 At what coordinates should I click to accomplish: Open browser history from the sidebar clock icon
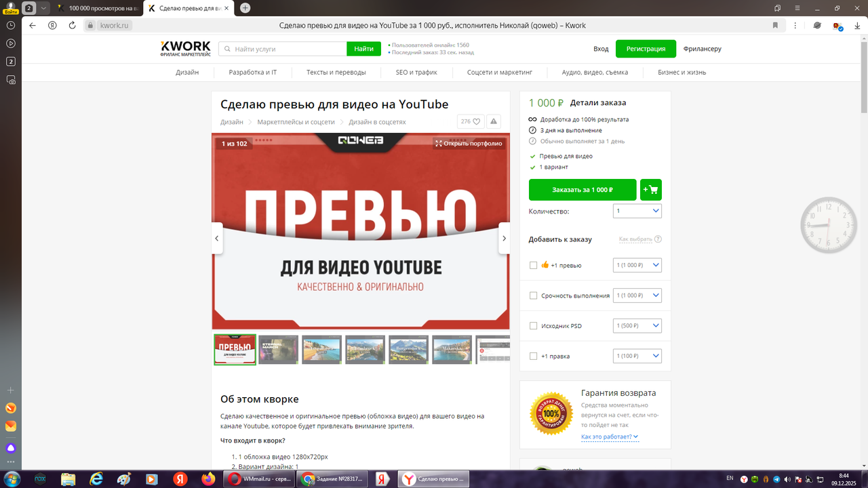(11, 25)
